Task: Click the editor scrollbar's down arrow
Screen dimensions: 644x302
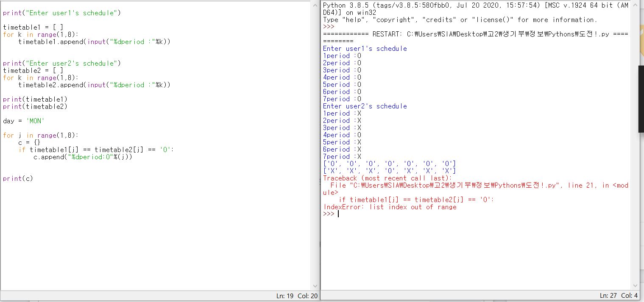Action: 315,286
